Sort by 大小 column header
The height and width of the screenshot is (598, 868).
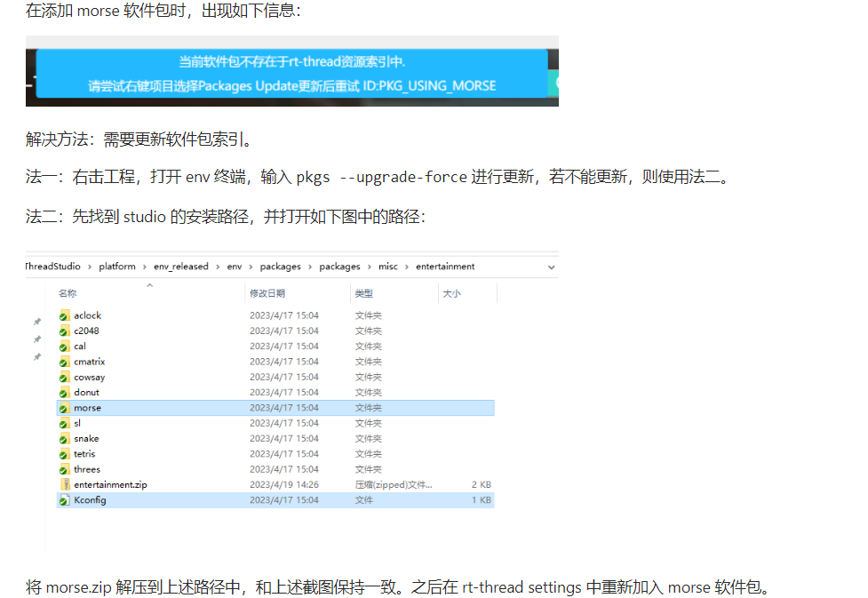click(451, 293)
